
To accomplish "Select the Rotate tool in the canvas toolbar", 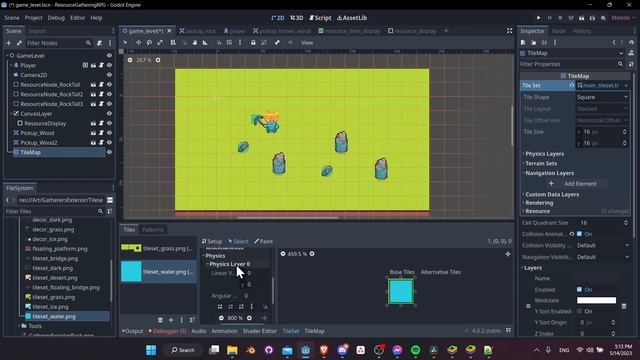I will 149,42.
